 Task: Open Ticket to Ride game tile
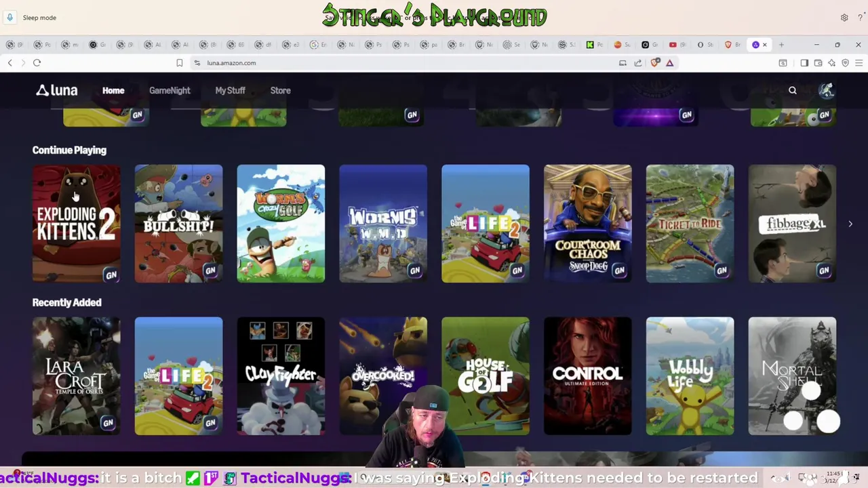690,223
